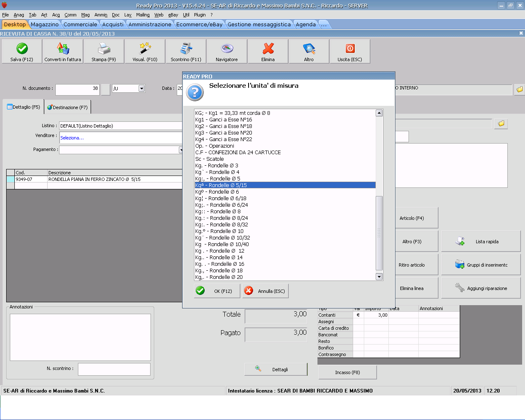
Task: Open the Dettaglio (F5) tab
Action: [x=23, y=107]
